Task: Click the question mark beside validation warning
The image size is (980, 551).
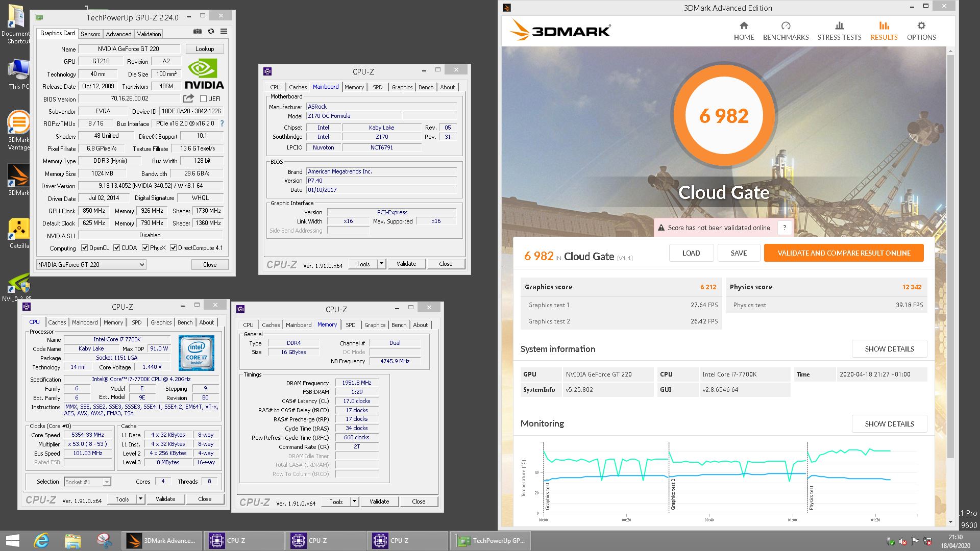Action: pyautogui.click(x=785, y=228)
